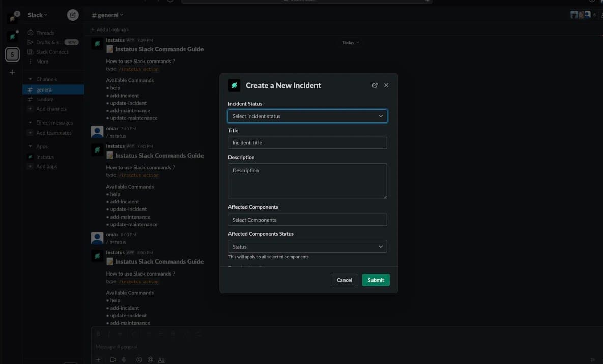
Task: Open omar's avatar on 7:40 PM message
Action: [97, 132]
